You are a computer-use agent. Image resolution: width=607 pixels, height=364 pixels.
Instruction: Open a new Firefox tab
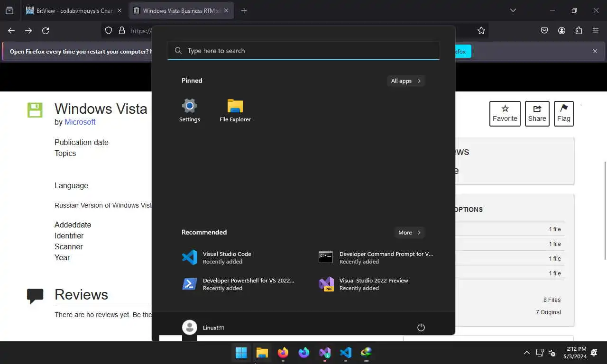(x=244, y=10)
